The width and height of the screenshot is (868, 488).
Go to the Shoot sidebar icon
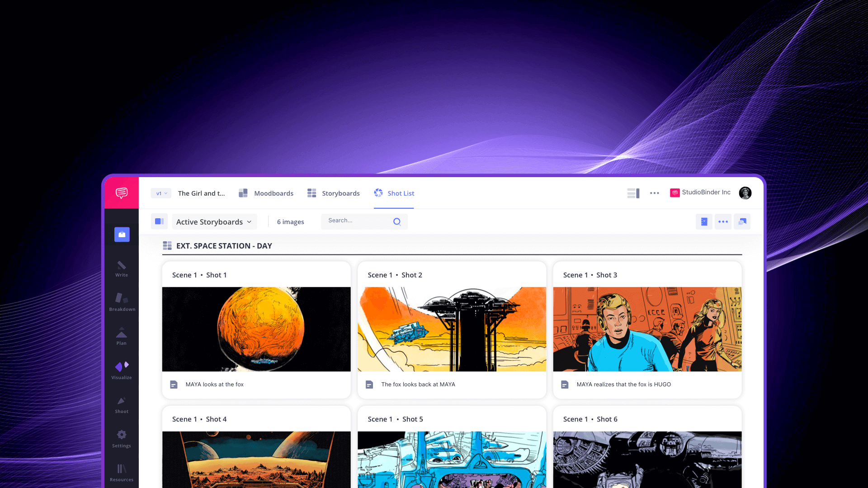point(122,405)
